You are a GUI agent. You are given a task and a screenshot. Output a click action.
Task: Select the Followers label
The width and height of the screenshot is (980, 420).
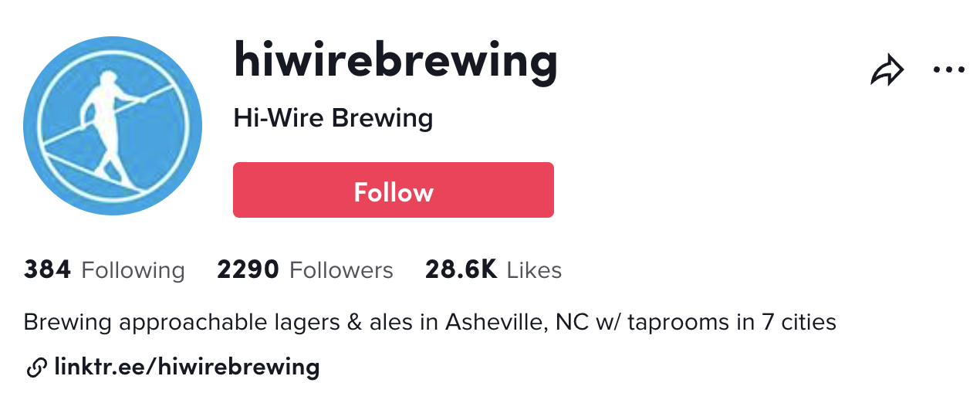pos(341,270)
